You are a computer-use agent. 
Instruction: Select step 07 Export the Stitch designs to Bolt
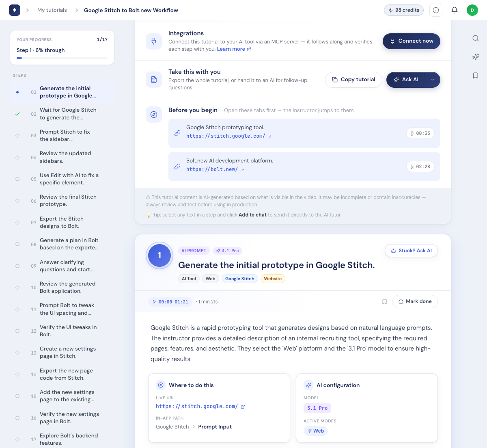tap(62, 222)
